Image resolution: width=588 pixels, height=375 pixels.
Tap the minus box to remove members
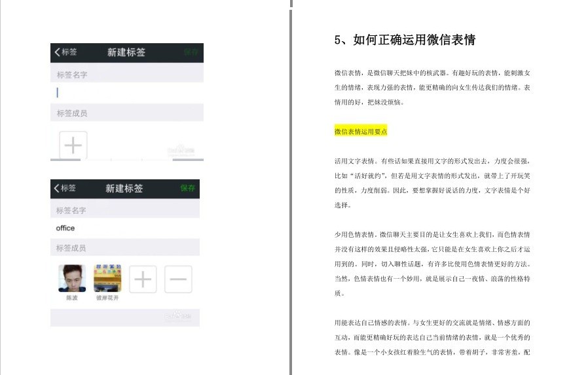tap(178, 279)
